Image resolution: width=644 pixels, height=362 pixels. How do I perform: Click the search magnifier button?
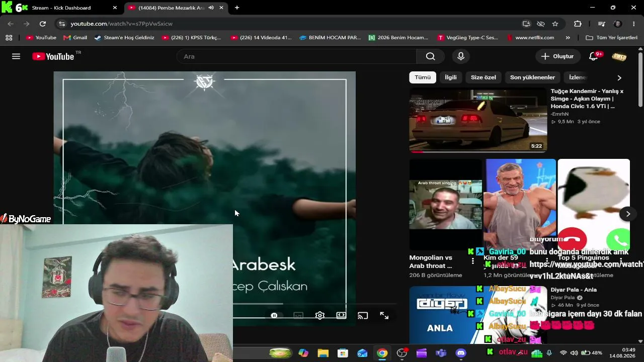tap(430, 56)
